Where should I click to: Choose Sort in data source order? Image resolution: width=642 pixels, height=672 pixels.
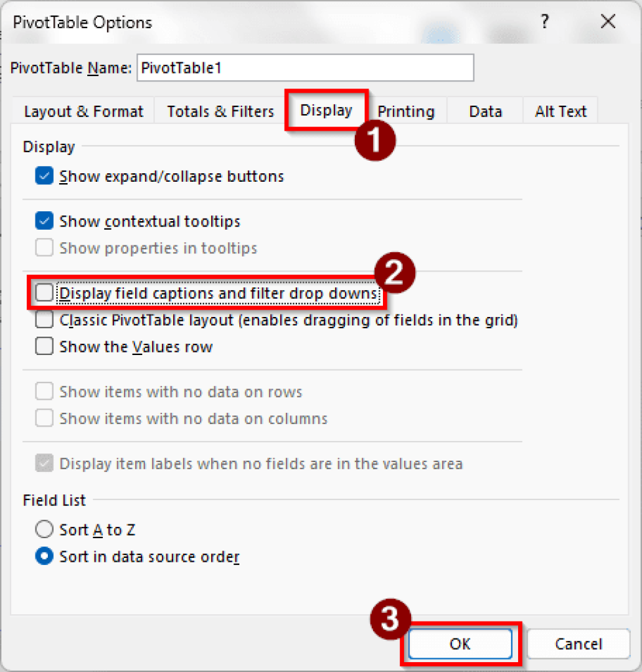coord(43,556)
